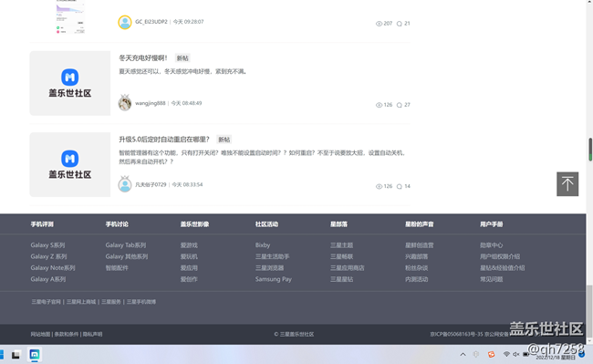Open footer heading 社区活动
Screen dimensions: 593x364
point(266,224)
